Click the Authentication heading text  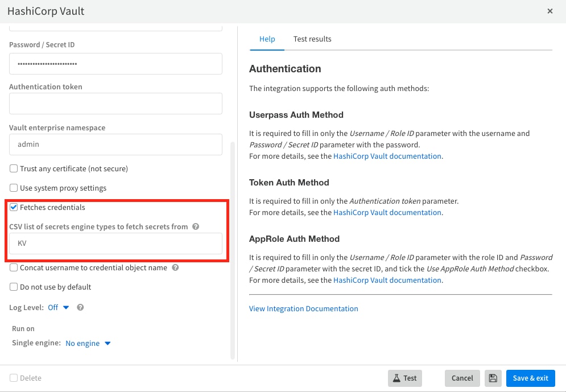pyautogui.click(x=285, y=69)
